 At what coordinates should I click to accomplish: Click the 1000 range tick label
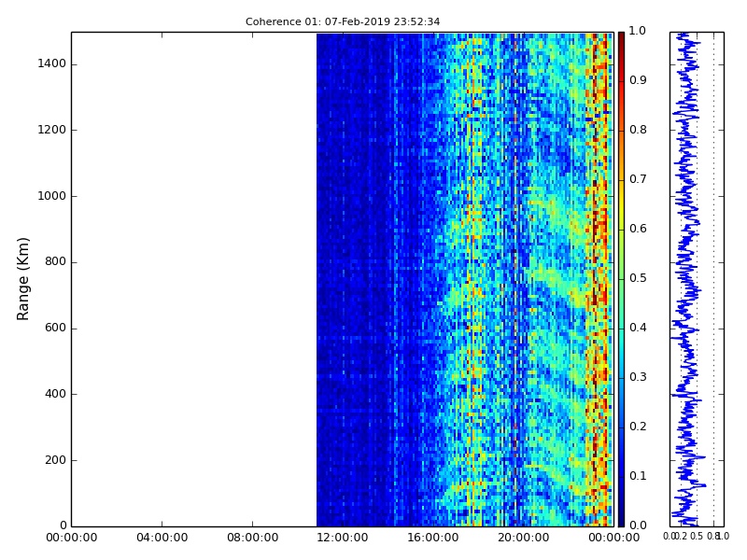(x=52, y=196)
